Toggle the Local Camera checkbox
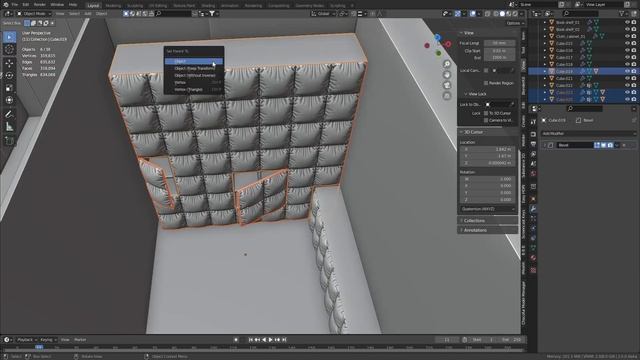The width and height of the screenshot is (640, 360). (x=486, y=71)
